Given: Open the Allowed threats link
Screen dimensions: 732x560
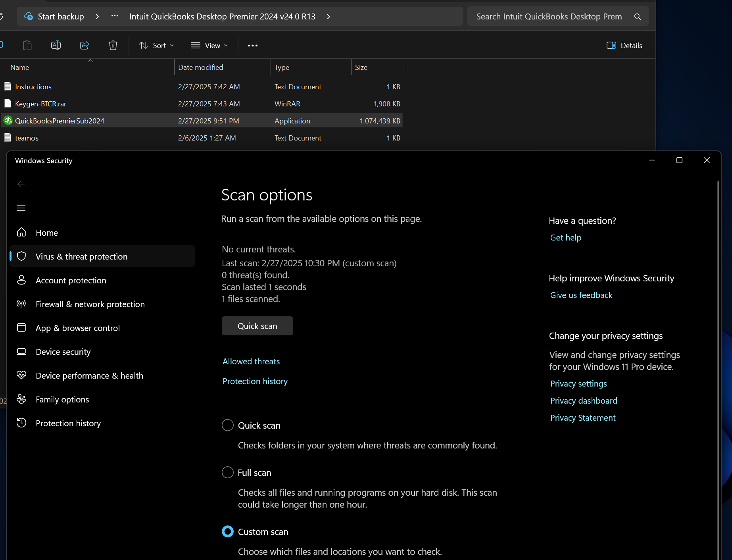Looking at the screenshot, I should point(251,361).
